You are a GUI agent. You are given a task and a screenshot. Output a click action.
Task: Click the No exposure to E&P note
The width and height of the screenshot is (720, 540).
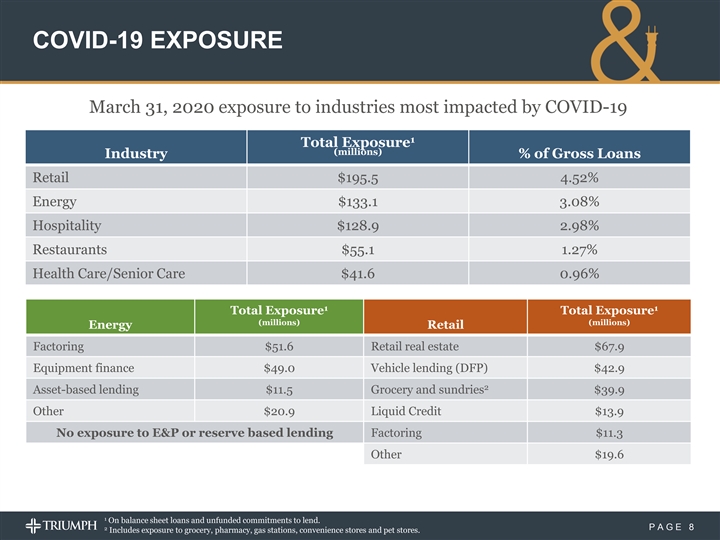(195, 433)
